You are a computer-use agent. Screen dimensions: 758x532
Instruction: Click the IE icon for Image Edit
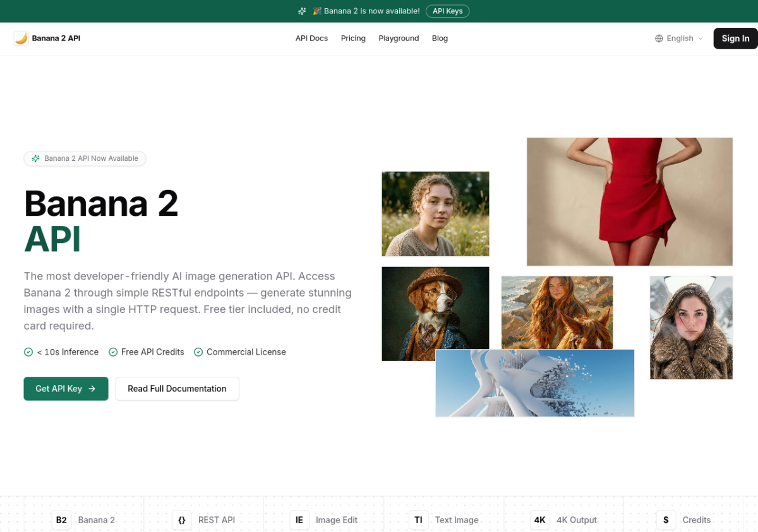tap(299, 520)
